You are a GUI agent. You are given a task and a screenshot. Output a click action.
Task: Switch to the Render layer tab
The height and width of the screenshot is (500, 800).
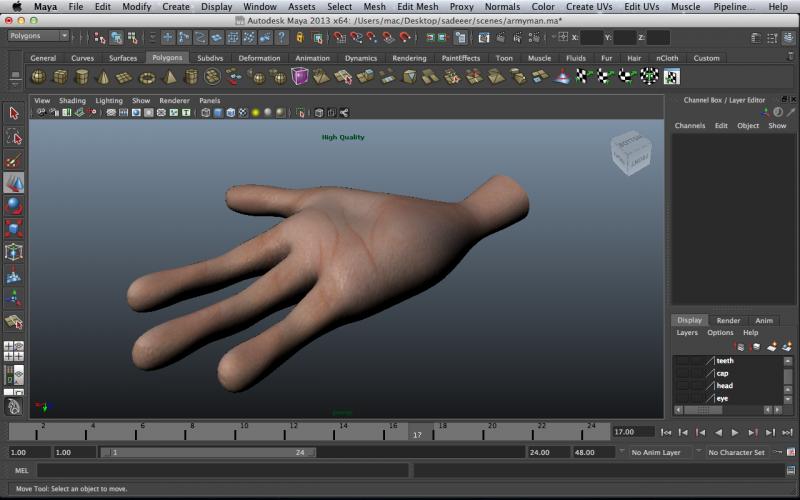[x=728, y=320]
